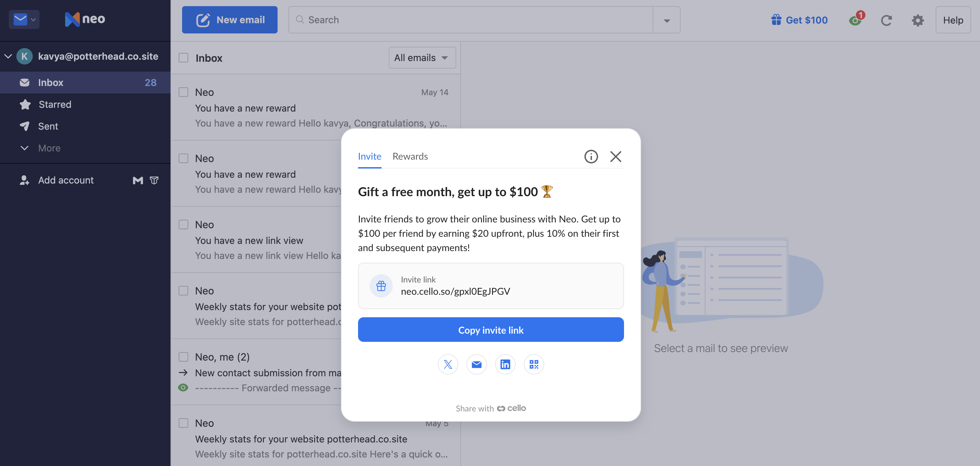Show invite QR code icon
The width and height of the screenshot is (980, 466).
point(533,364)
